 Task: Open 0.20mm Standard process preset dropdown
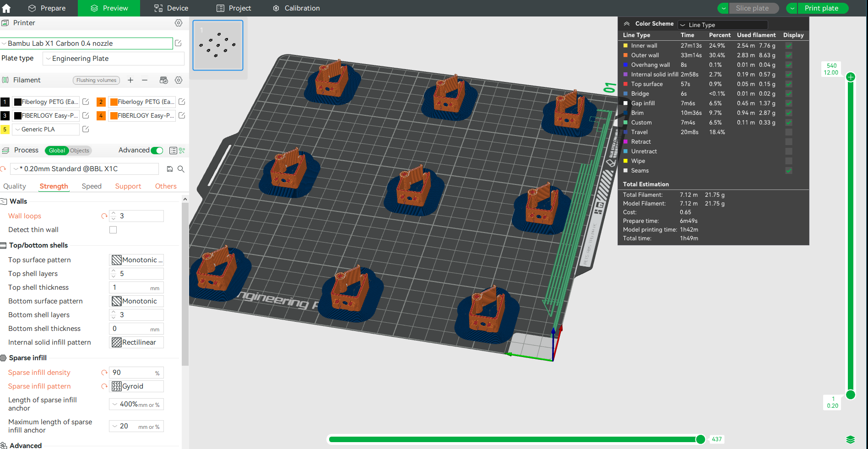point(85,169)
